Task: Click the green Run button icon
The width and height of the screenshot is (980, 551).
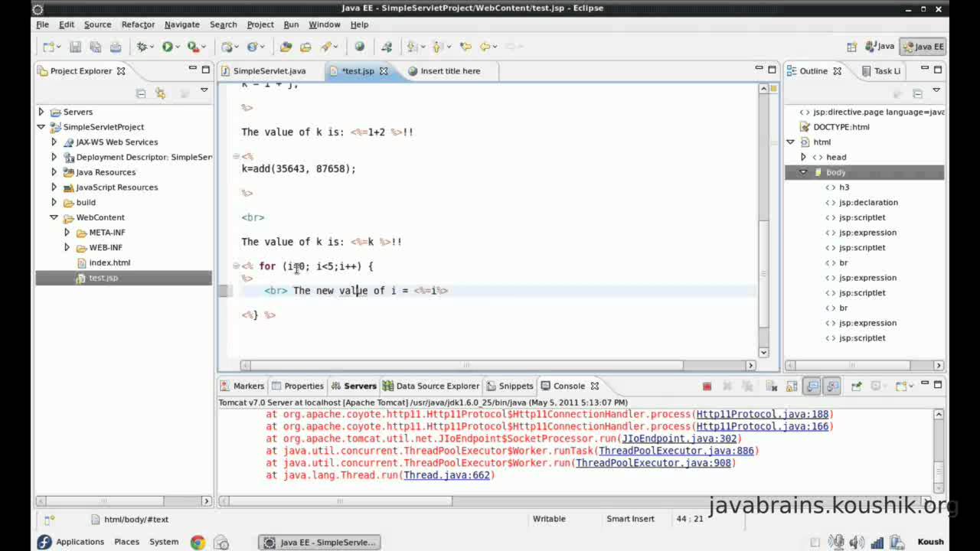Action: coord(167,47)
